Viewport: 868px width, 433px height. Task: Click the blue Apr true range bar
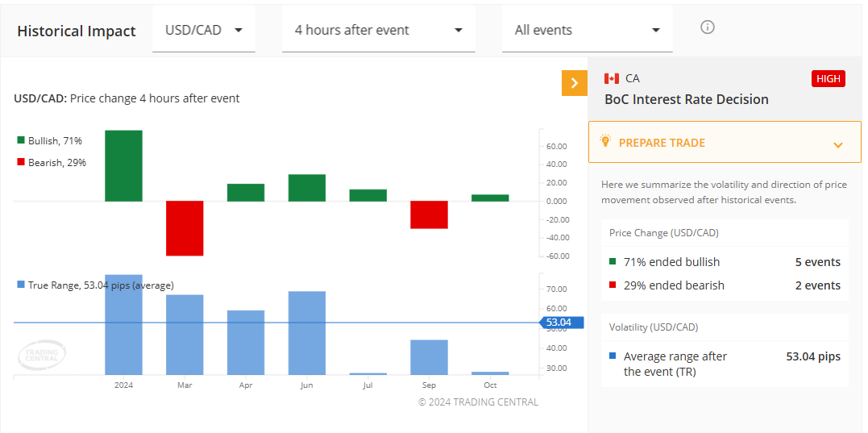tap(246, 343)
